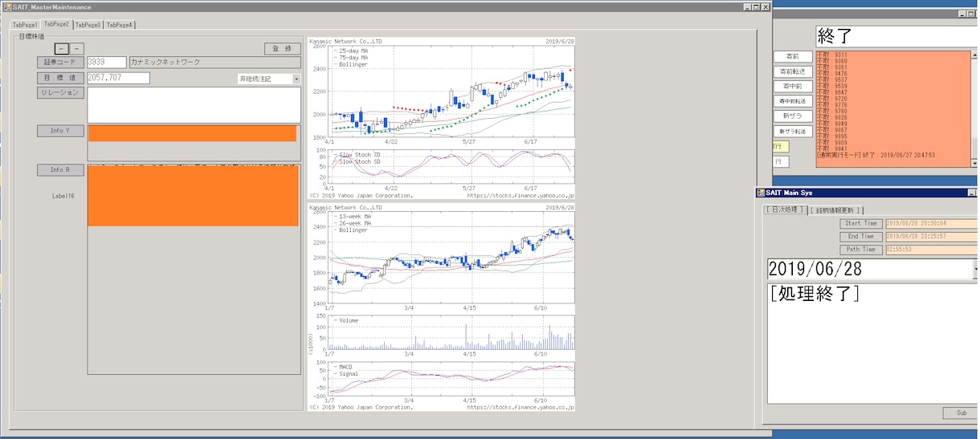Click the left arrow previous-record button
Image resolution: width=980 pixels, height=439 pixels.
point(62,48)
